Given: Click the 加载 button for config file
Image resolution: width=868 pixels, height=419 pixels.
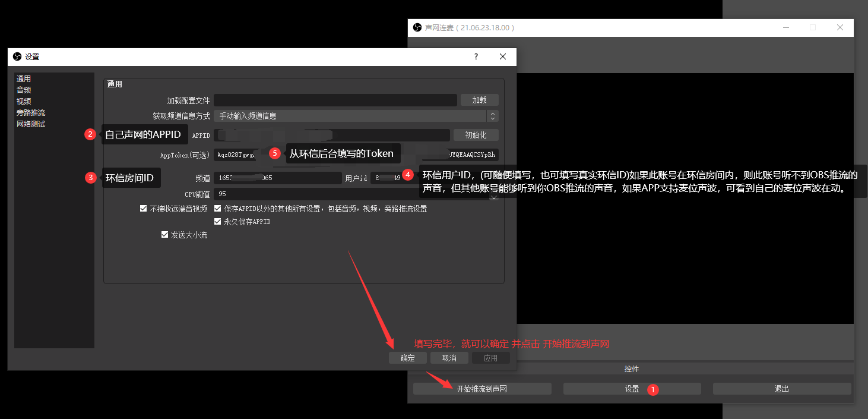Looking at the screenshot, I should point(479,100).
